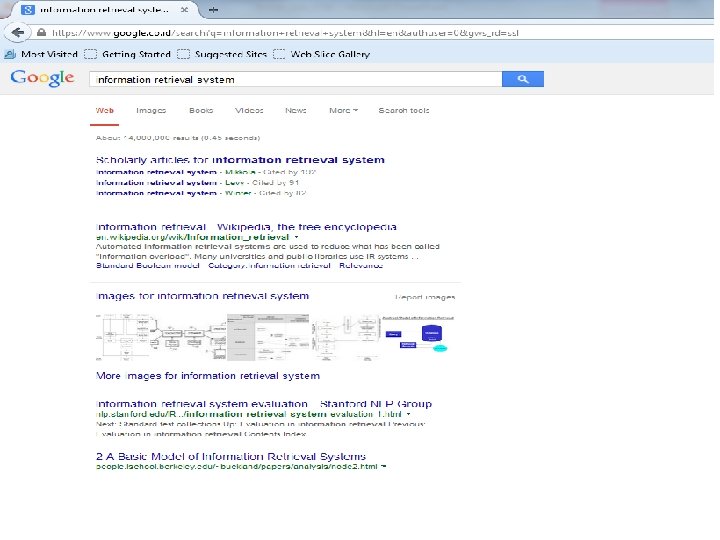Open Wikipedia Information retrieval result
The image size is (720, 540).
pyautogui.click(x=246, y=227)
